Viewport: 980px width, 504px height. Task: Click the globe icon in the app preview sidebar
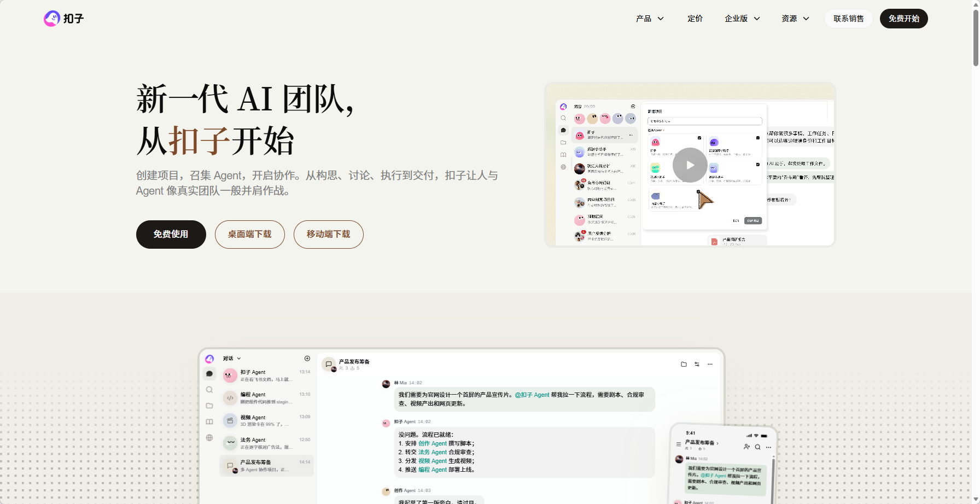[x=209, y=437]
